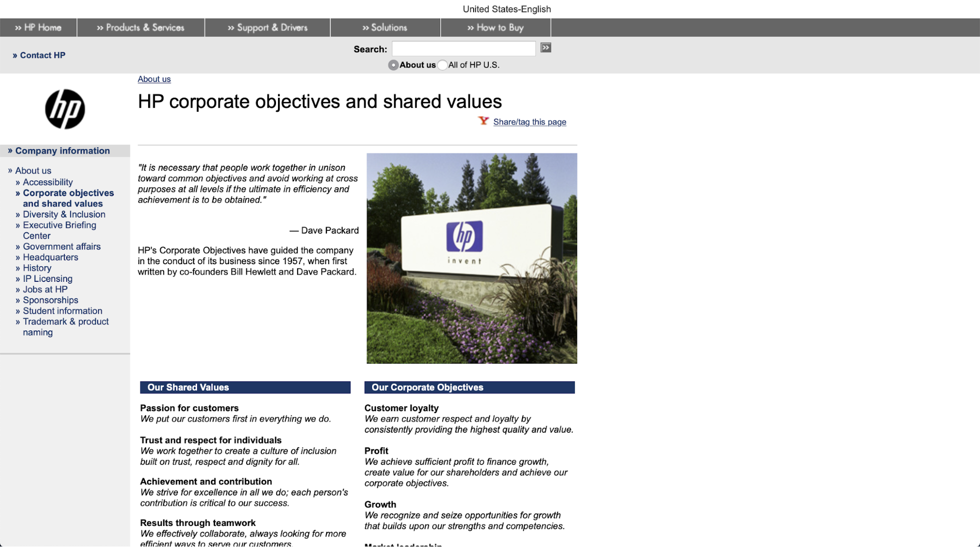Click the Our Shared Values header

(x=245, y=387)
